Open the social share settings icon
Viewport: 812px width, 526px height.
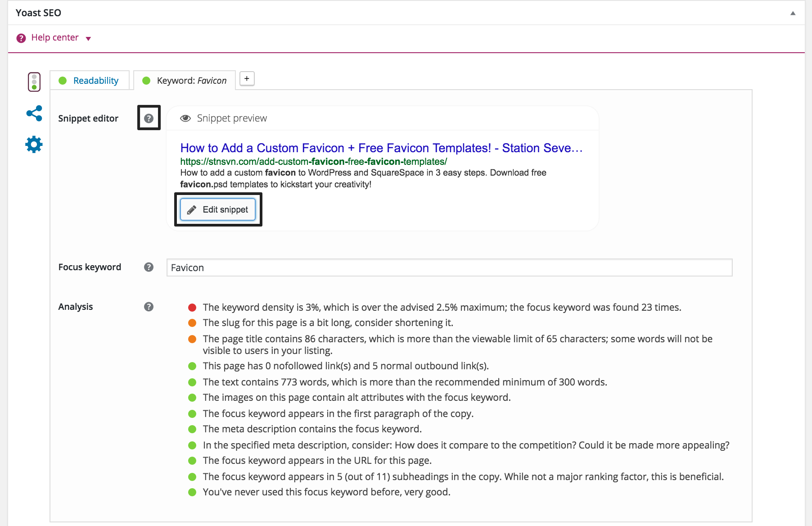coord(34,113)
